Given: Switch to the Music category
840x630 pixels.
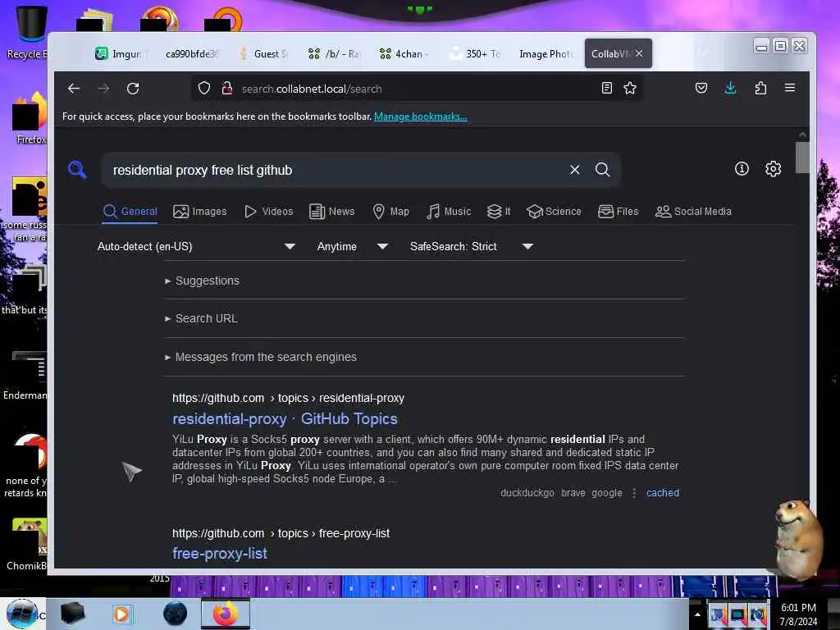Looking at the screenshot, I should pos(449,211).
